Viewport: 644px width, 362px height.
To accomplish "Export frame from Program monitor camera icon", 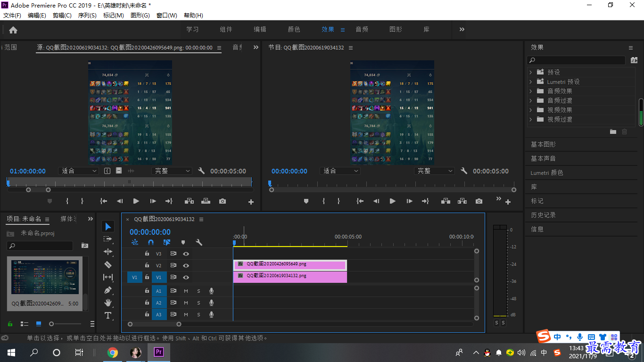I will click(x=479, y=201).
